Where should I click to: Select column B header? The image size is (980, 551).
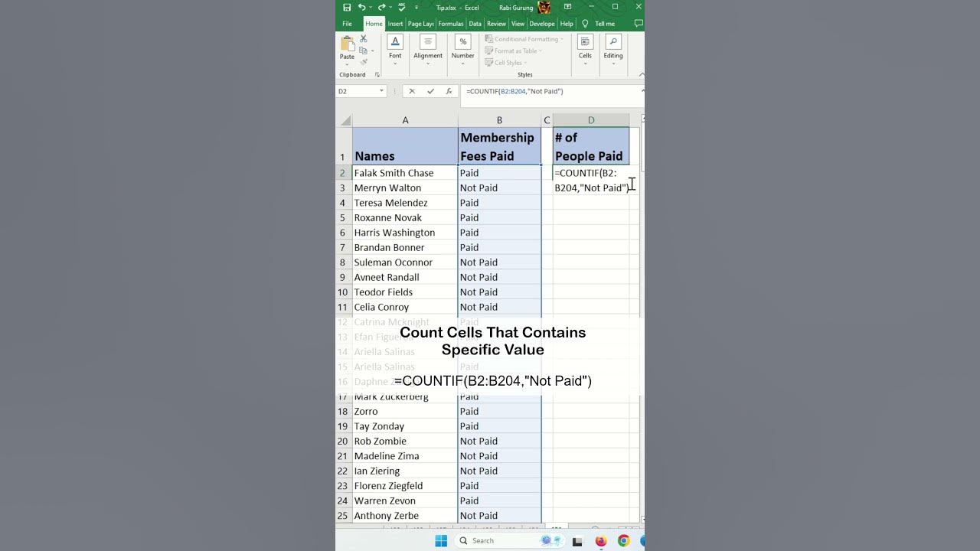[499, 120]
